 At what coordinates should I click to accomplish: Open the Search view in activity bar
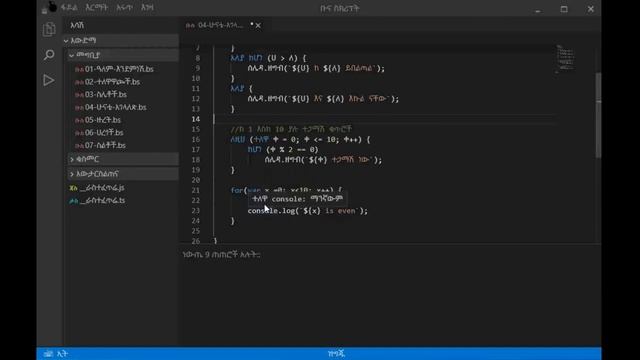[49, 55]
